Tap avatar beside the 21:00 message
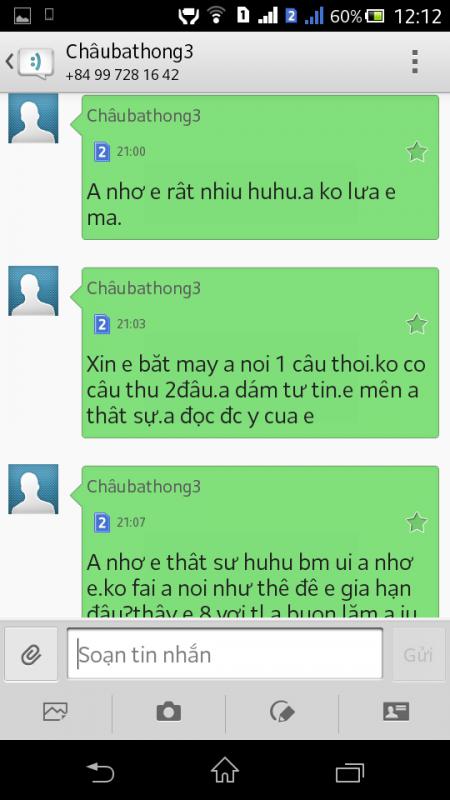Screen dimensions: 450x800 pos(33,118)
